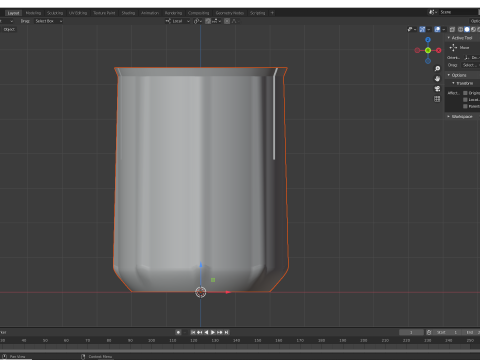Screen dimensions: 480x360
Task: Click the Start frame field
Action: [447, 332]
